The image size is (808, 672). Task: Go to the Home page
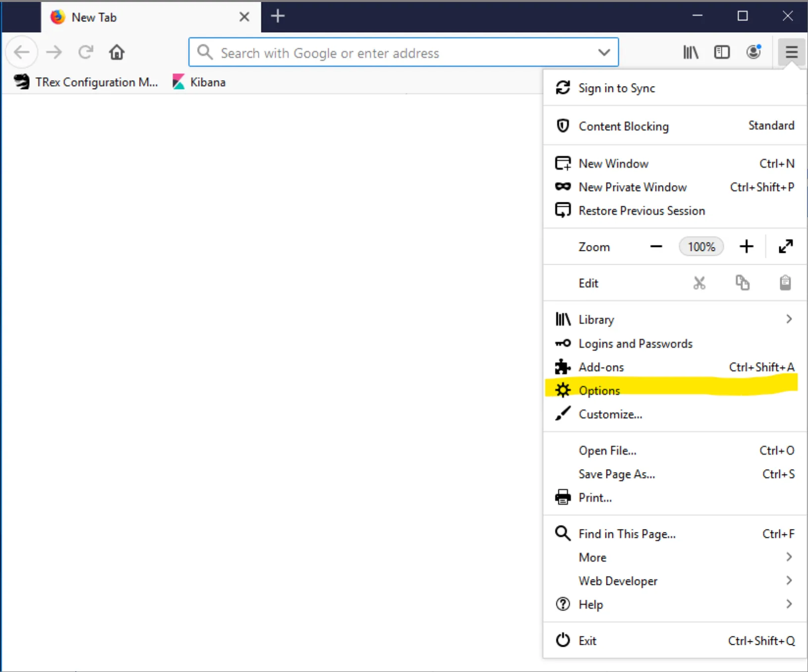click(x=117, y=52)
